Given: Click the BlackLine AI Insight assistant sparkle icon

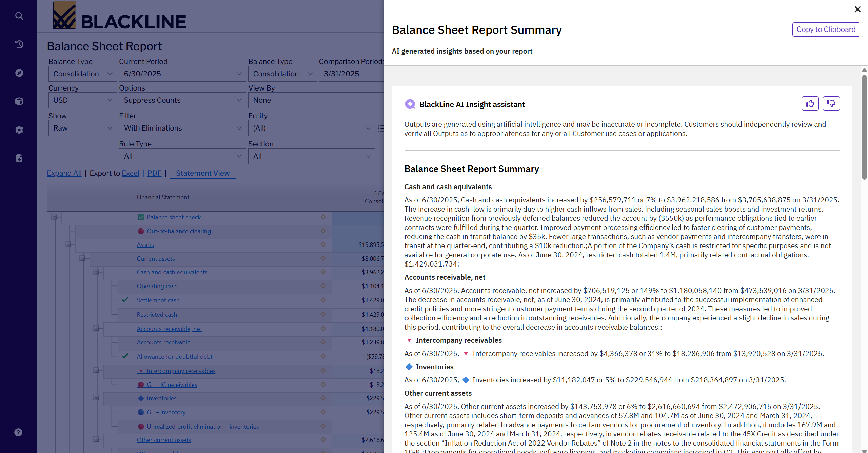Looking at the screenshot, I should [410, 104].
